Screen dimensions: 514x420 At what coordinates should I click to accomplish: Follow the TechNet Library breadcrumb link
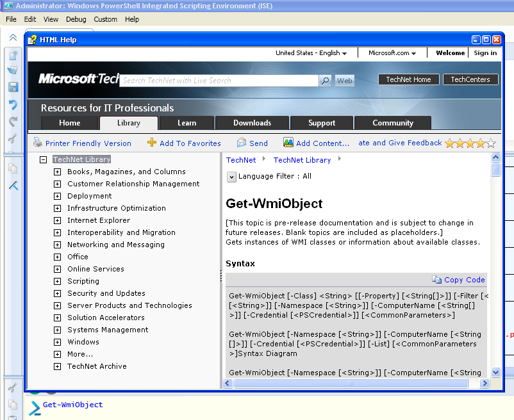[303, 160]
